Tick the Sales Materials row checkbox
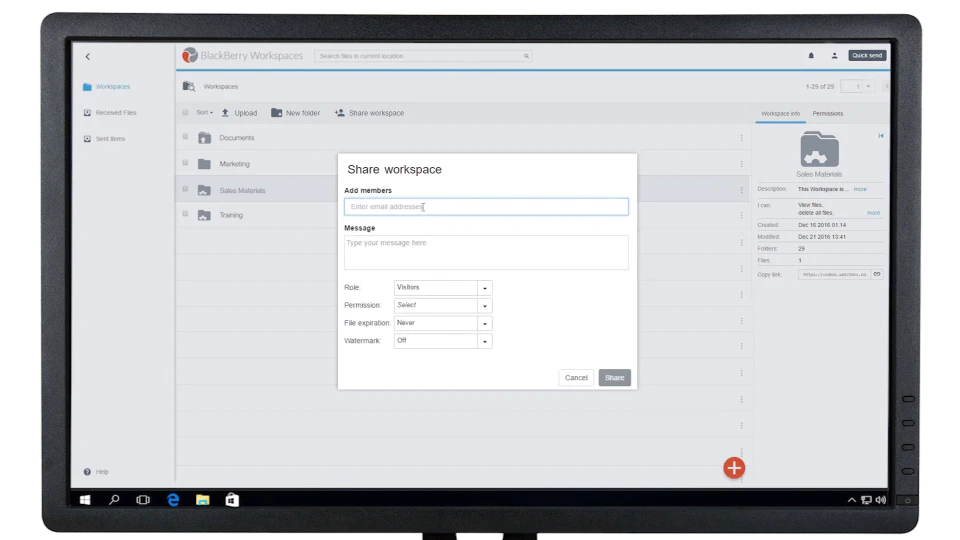 [x=185, y=189]
